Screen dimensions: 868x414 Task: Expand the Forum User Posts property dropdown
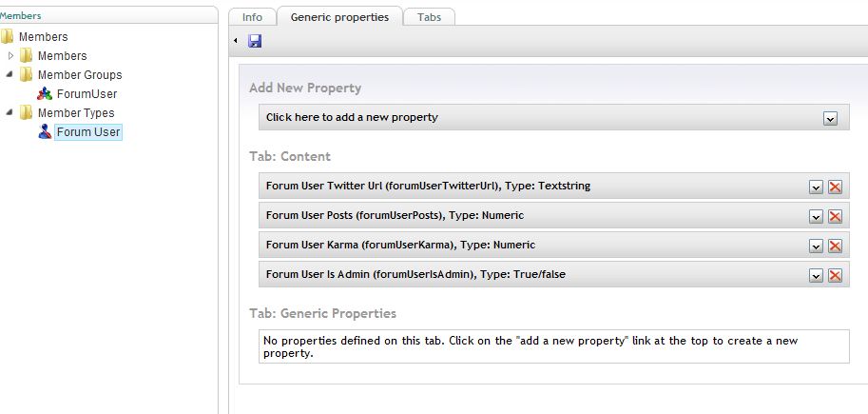tap(816, 217)
